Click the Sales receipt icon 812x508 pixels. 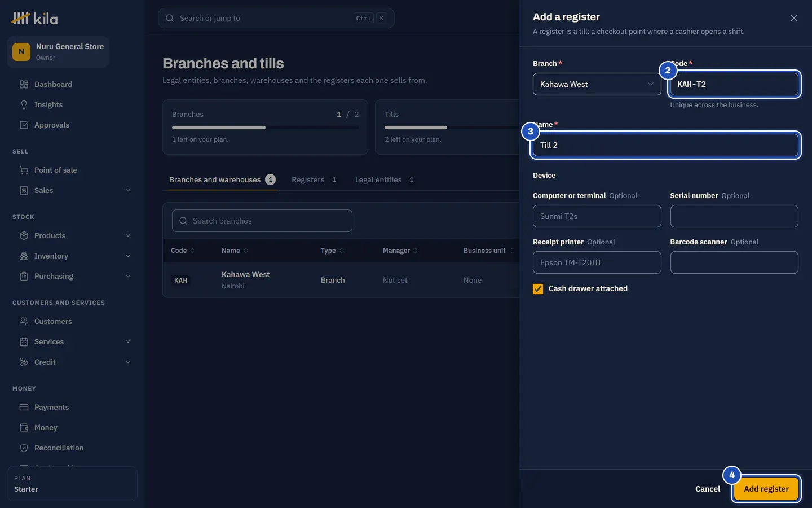pos(24,191)
